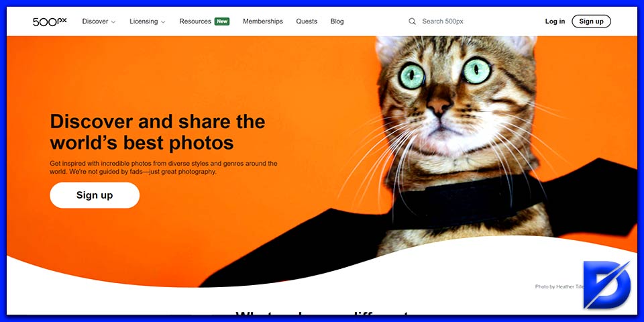Click the chevron next to Discover

(x=113, y=21)
